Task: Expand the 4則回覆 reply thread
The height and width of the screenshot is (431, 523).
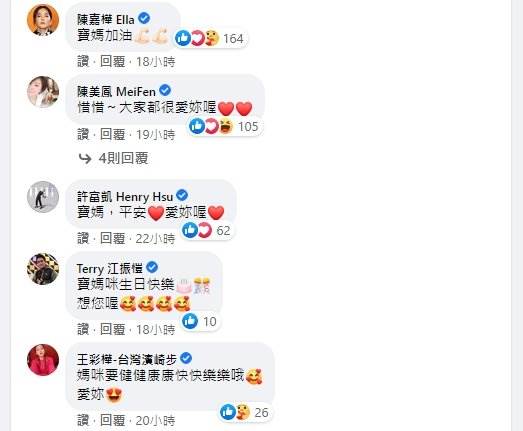Action: pyautogui.click(x=113, y=158)
